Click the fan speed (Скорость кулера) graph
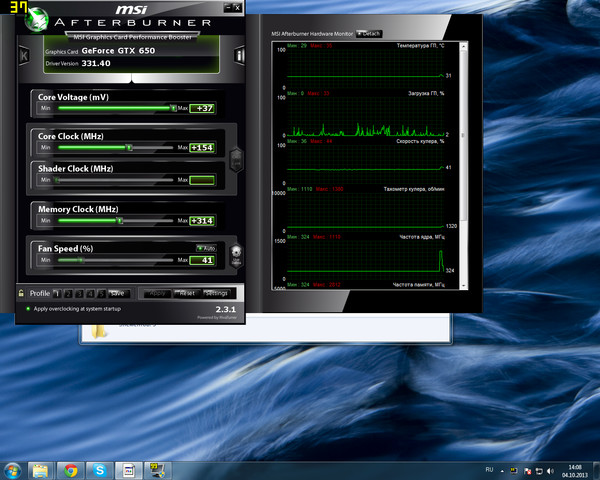Screen dimensions: 600x480 coord(365,165)
